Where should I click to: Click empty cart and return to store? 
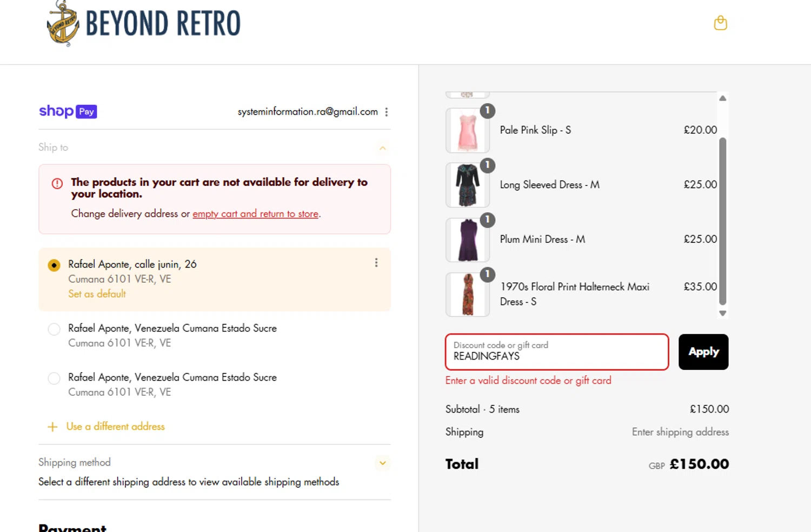pos(256,214)
